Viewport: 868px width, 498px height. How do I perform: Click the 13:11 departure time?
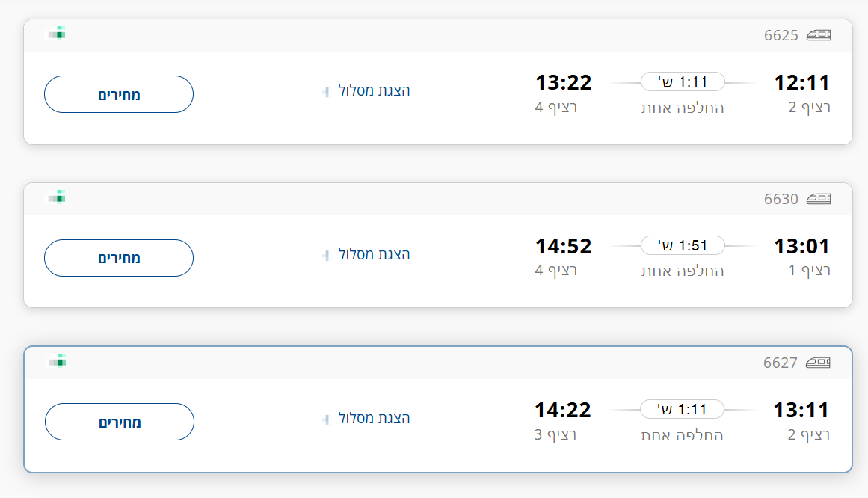(801, 410)
